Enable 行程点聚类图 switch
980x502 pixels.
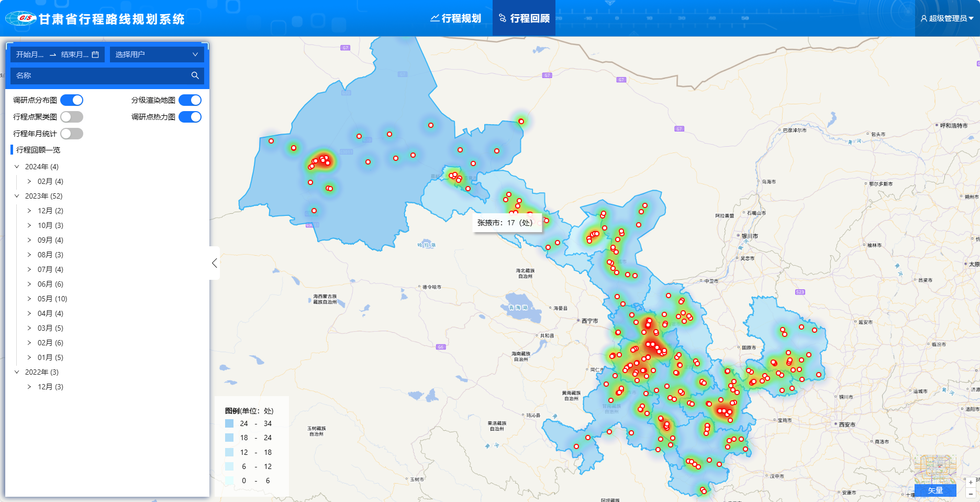coord(72,117)
